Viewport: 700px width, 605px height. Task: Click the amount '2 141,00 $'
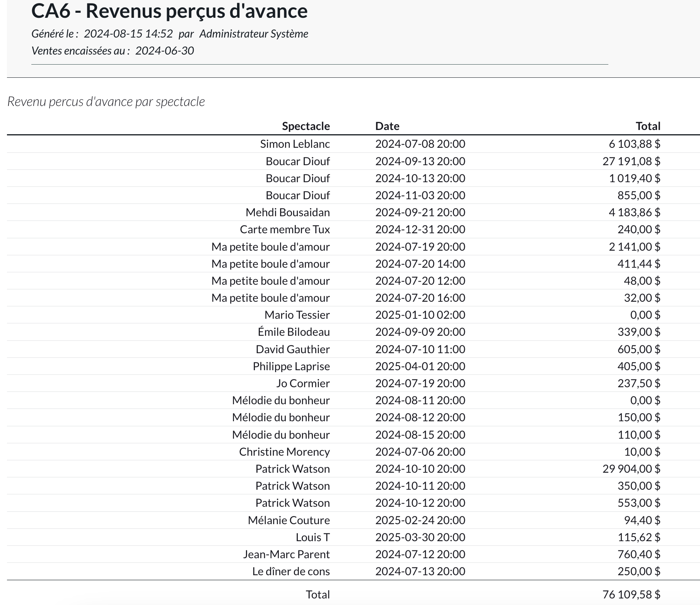coord(635,247)
